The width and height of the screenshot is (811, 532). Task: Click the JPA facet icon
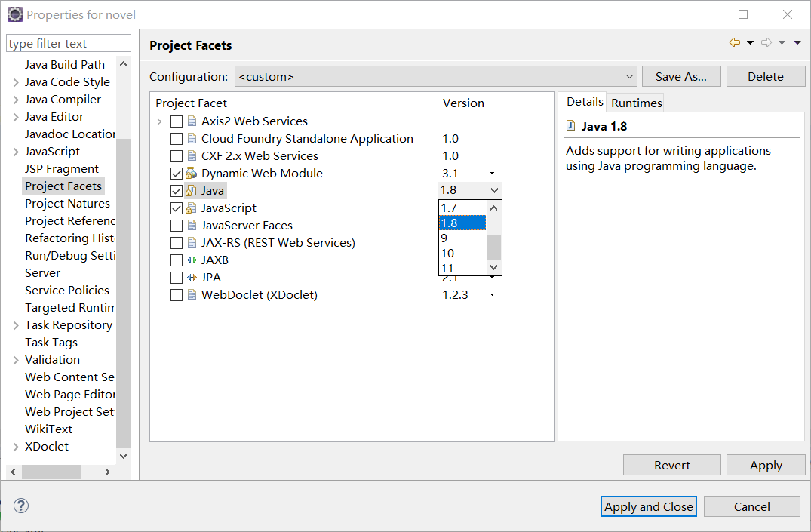[x=191, y=278]
